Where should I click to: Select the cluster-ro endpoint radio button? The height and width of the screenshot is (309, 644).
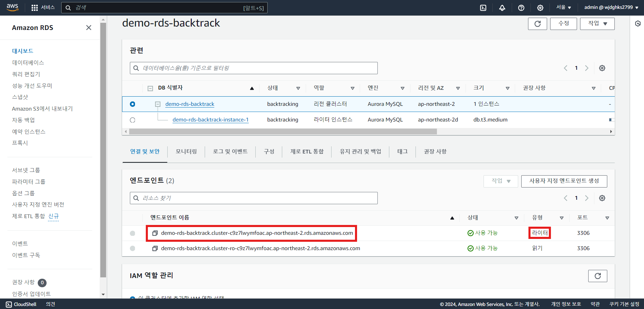pos(133,248)
